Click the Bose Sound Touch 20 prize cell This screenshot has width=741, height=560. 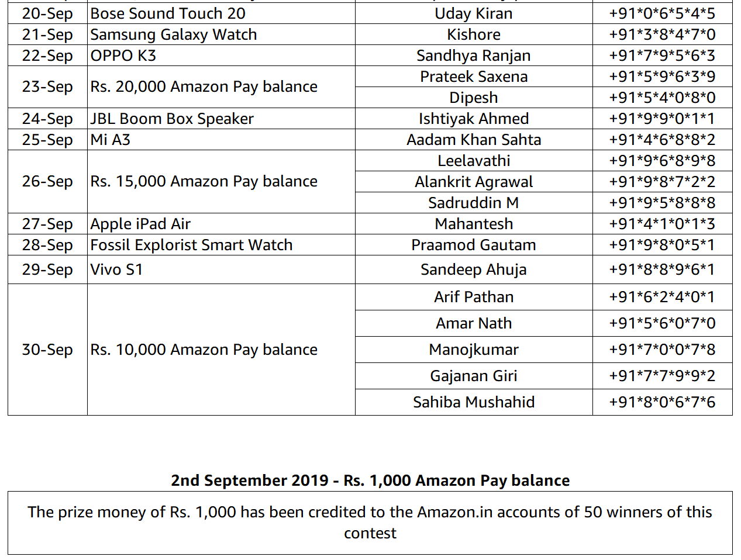point(168,13)
